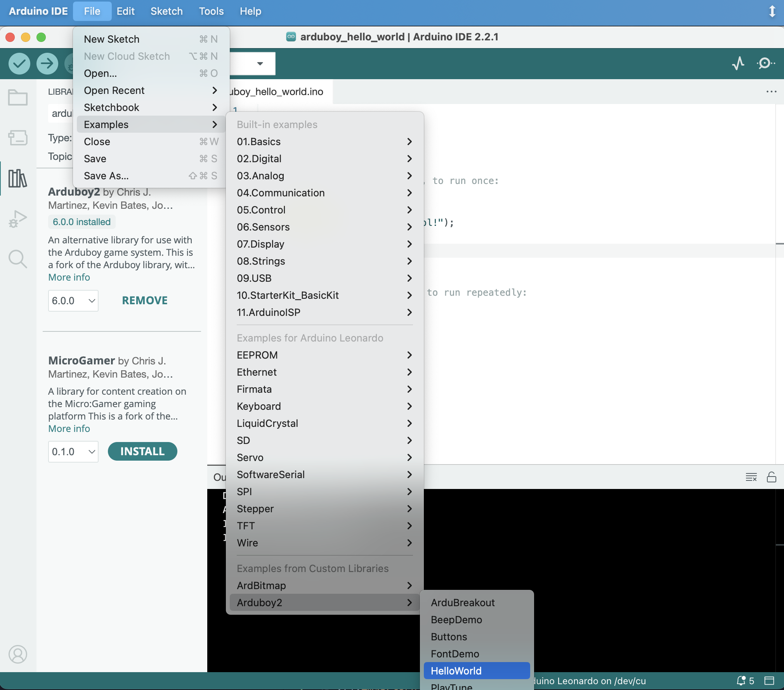This screenshot has width=784, height=690.
Task: Expand the Keyboard examples
Action: pyautogui.click(x=324, y=406)
